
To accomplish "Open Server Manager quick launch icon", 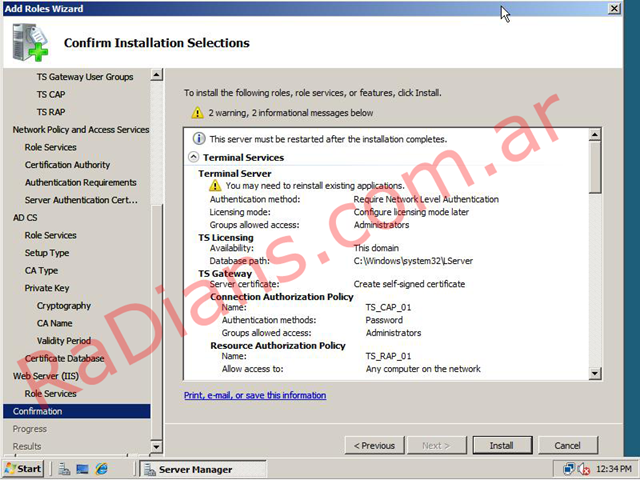I will (x=63, y=469).
